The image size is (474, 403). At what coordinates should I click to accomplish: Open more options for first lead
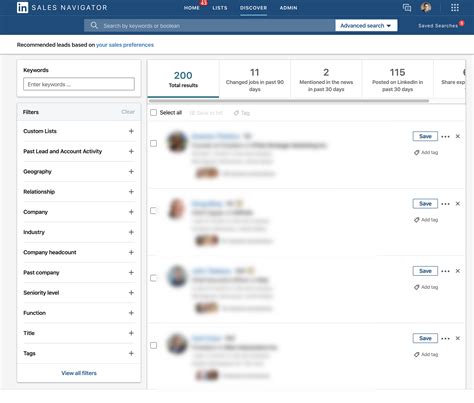[445, 136]
